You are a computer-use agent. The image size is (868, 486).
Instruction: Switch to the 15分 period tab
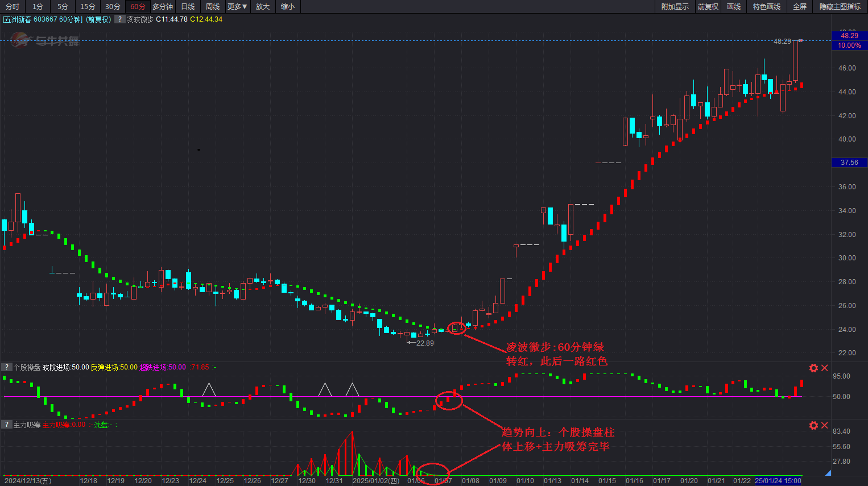point(88,7)
